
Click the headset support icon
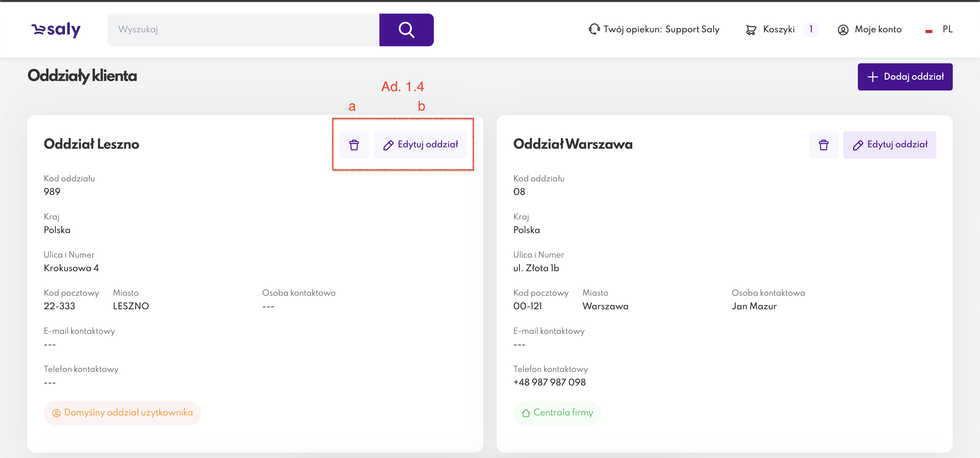point(594,29)
